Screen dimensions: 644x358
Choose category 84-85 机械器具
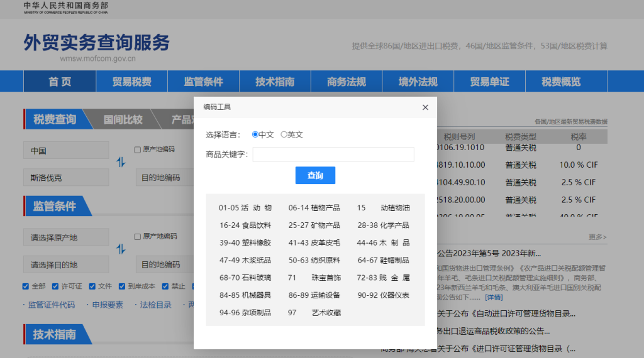[245, 295]
